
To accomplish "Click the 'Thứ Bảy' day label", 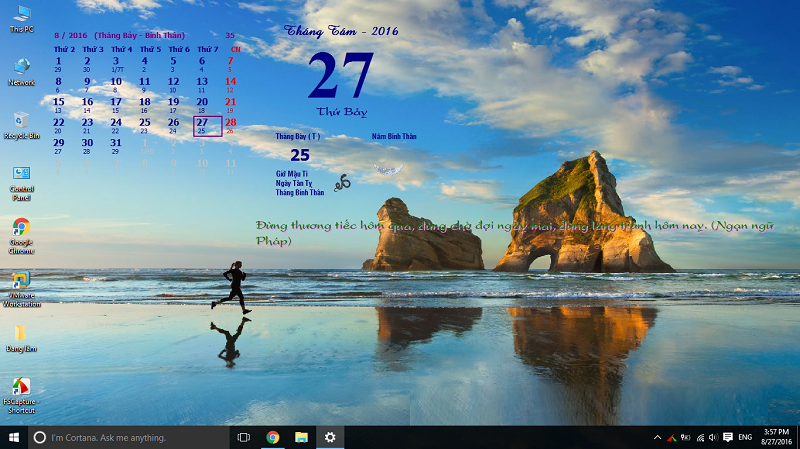I will 341,112.
